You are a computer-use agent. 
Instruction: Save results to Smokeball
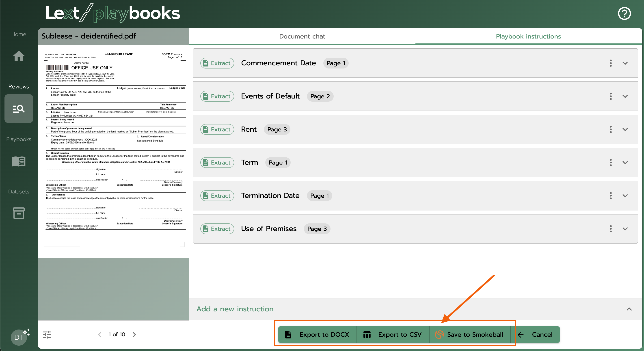pyautogui.click(x=469, y=334)
